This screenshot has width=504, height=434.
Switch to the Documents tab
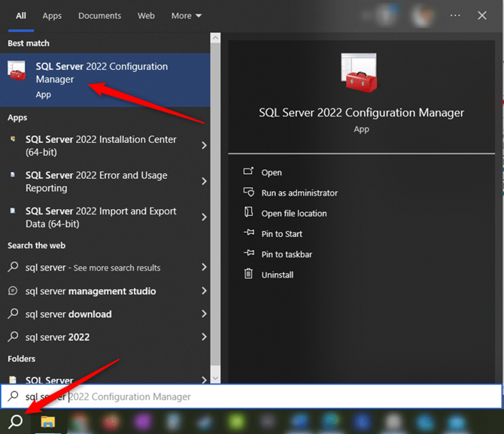99,15
